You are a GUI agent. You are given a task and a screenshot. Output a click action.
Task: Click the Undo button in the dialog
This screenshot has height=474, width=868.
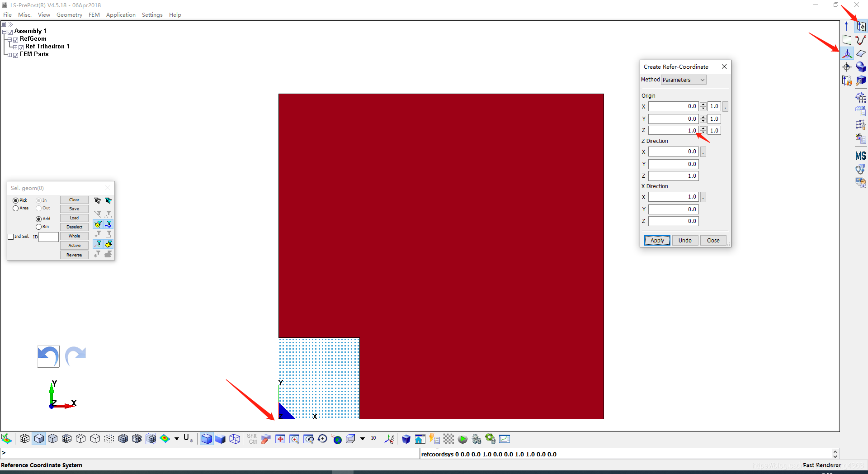[685, 241]
